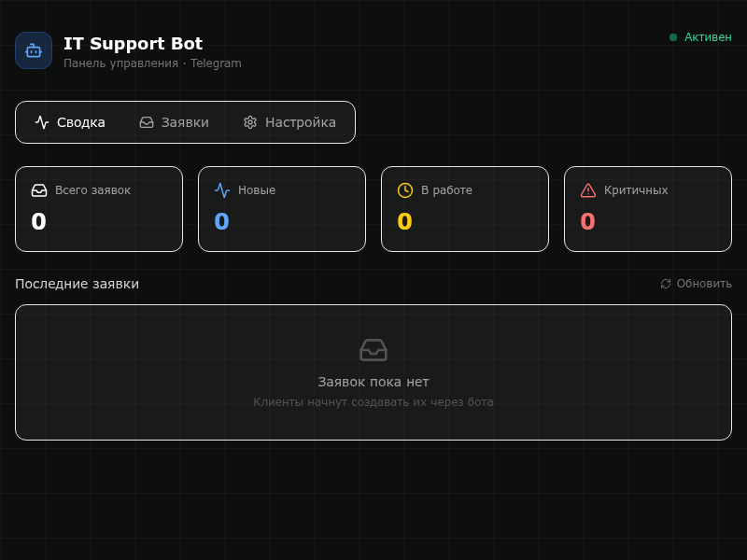This screenshot has width=747, height=560.
Task: Switch to the Сводка tab
Action: (x=70, y=122)
